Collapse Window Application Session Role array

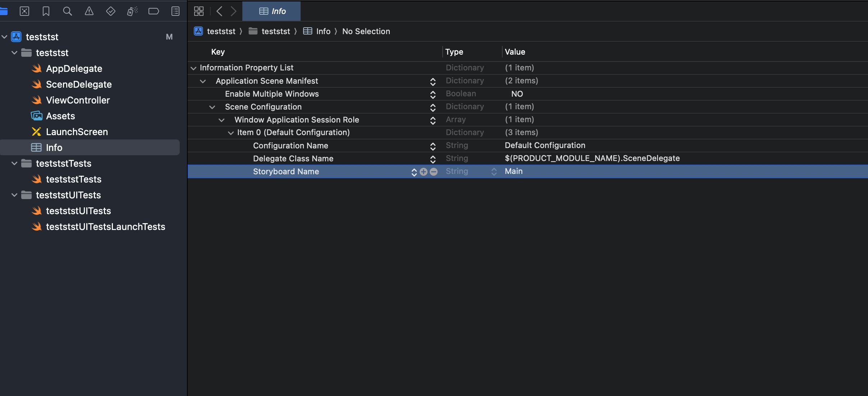click(221, 120)
